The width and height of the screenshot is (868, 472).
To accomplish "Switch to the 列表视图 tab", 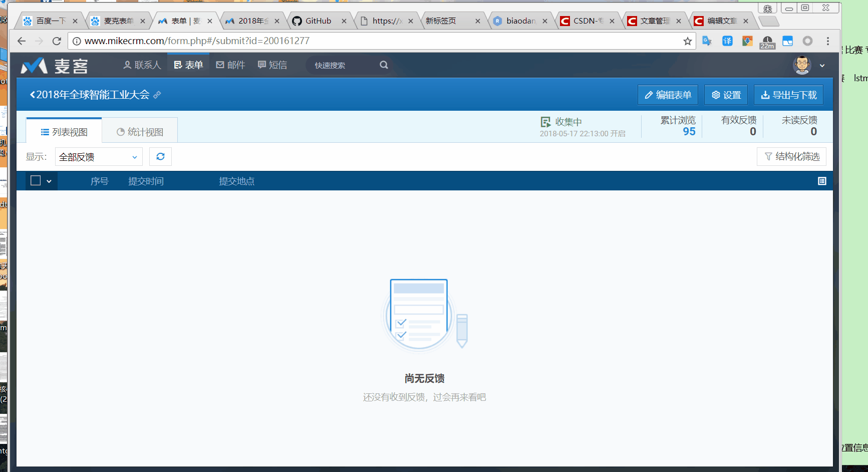I will [x=64, y=132].
